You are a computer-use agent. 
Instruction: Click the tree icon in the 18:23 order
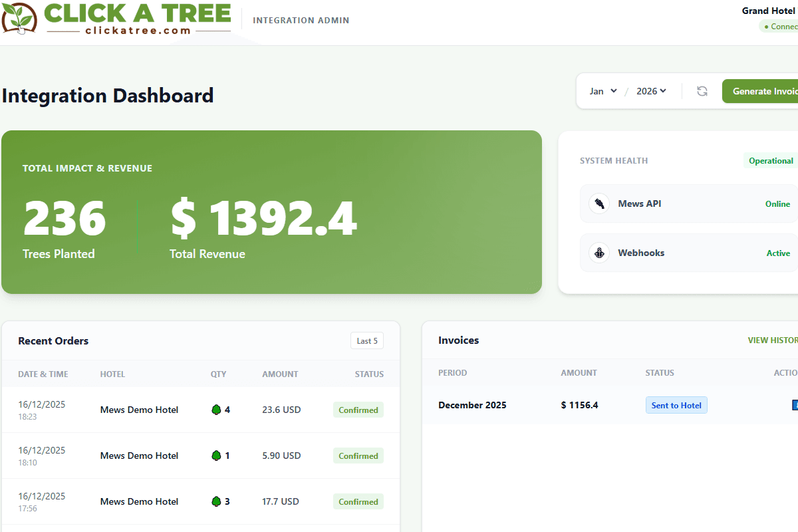pyautogui.click(x=216, y=410)
